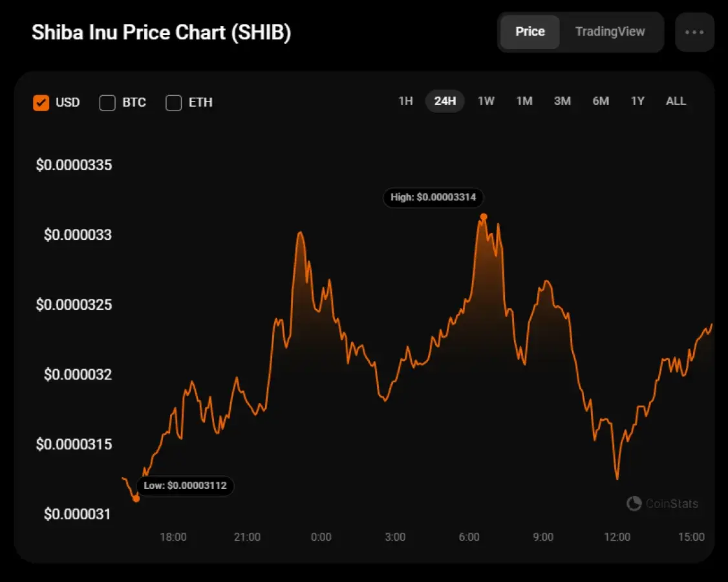Viewport: 728px width, 582px height.
Task: Switch to the 1W timeframe
Action: [486, 101]
